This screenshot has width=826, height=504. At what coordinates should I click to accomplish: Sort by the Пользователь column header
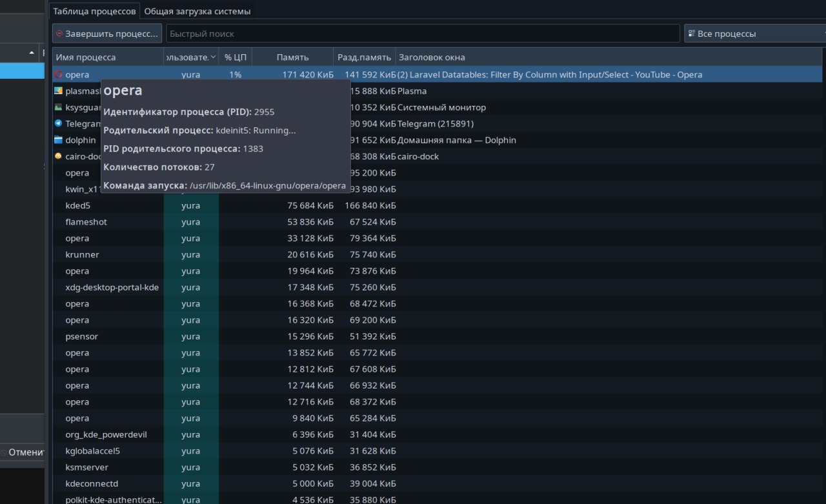tap(191, 57)
